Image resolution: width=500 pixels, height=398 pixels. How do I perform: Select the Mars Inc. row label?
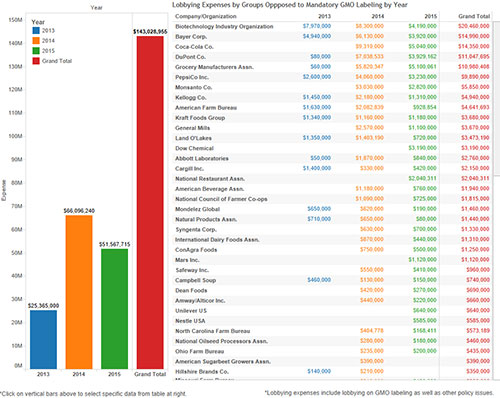(x=187, y=260)
